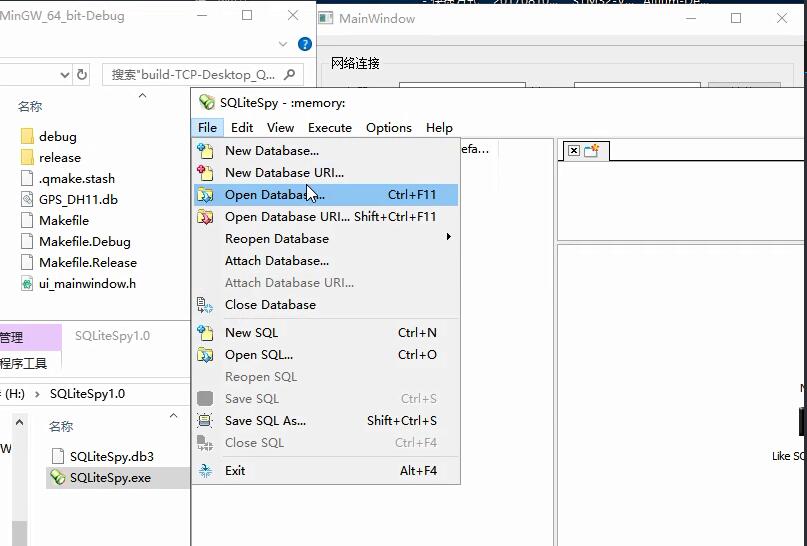Select New SQL menu entry

point(326,333)
